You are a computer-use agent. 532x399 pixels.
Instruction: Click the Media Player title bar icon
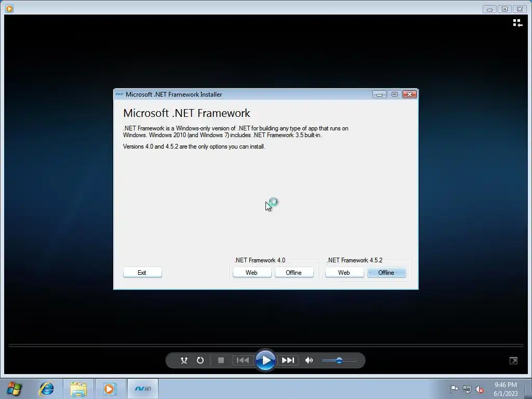tap(9, 9)
